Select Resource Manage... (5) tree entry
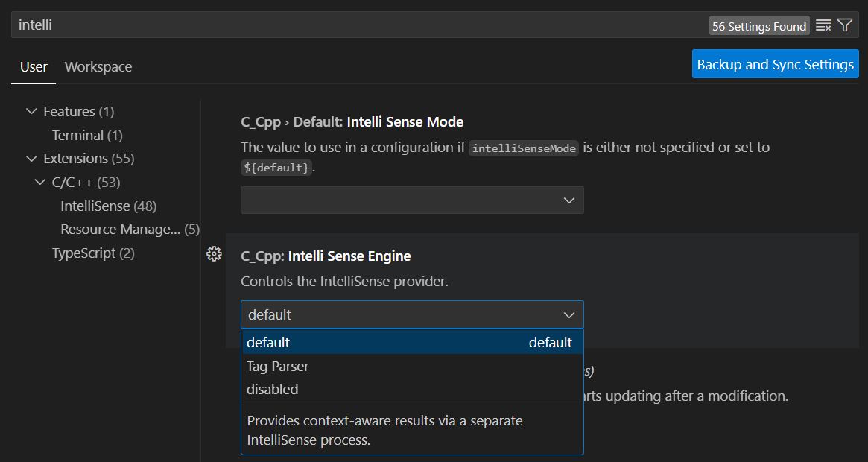Screen dimensions: 868x462 point(130,230)
